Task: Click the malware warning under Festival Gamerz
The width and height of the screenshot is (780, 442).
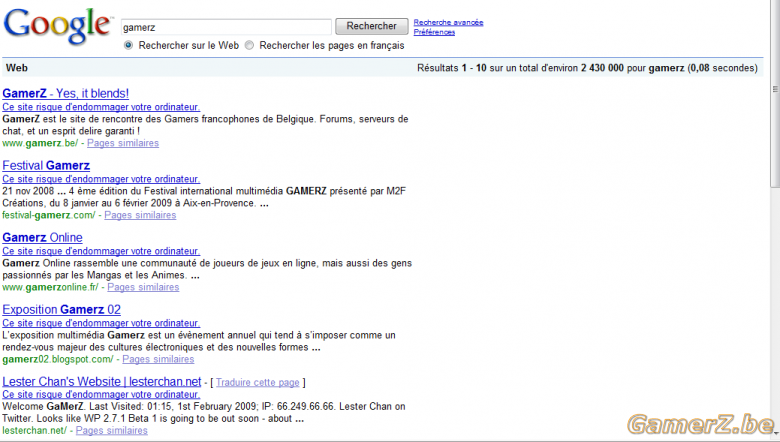Action: pyautogui.click(x=101, y=179)
